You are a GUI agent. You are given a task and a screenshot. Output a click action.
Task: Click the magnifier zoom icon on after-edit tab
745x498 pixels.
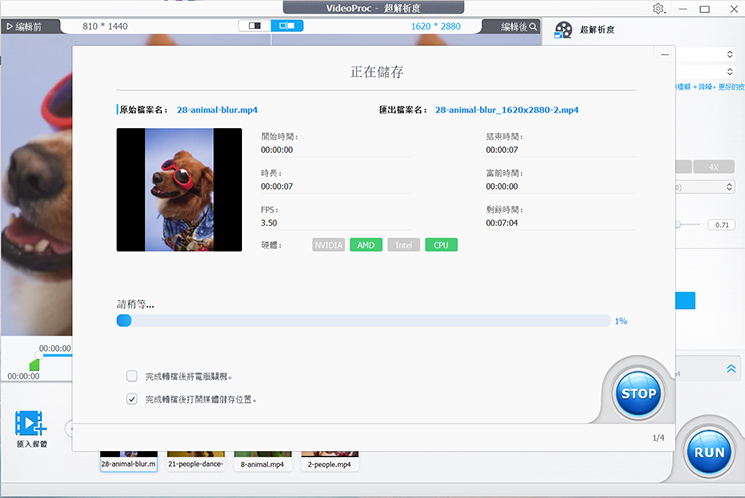tap(533, 27)
